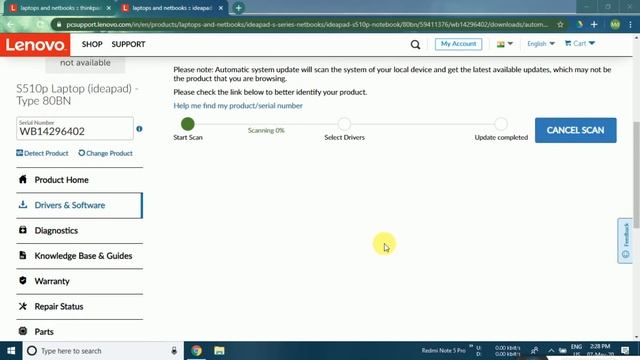Click the Diagnostics icon in sidebar
Image resolution: width=640 pixels, height=360 pixels.
point(23,230)
